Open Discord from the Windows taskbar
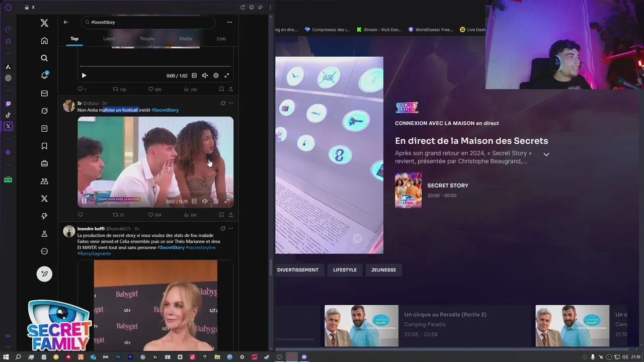Image resolution: width=644 pixels, height=362 pixels. pos(304,357)
